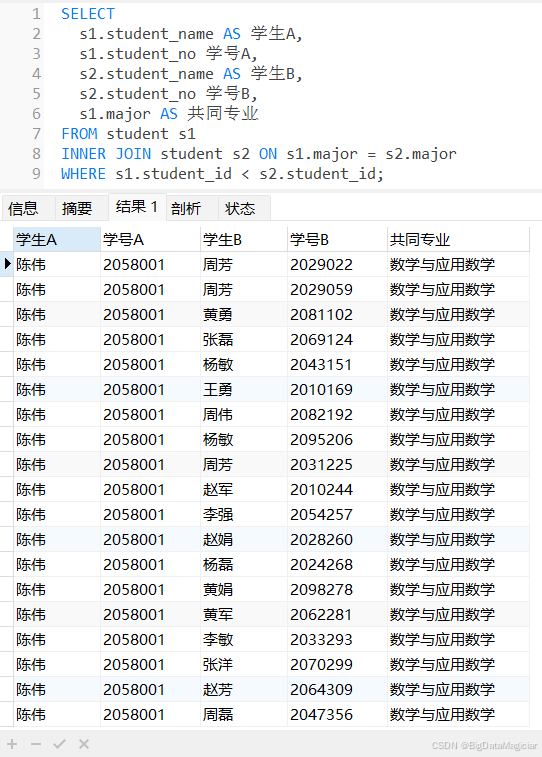
Task: Select cell with 学号B 2029059
Action: [x=337, y=289]
